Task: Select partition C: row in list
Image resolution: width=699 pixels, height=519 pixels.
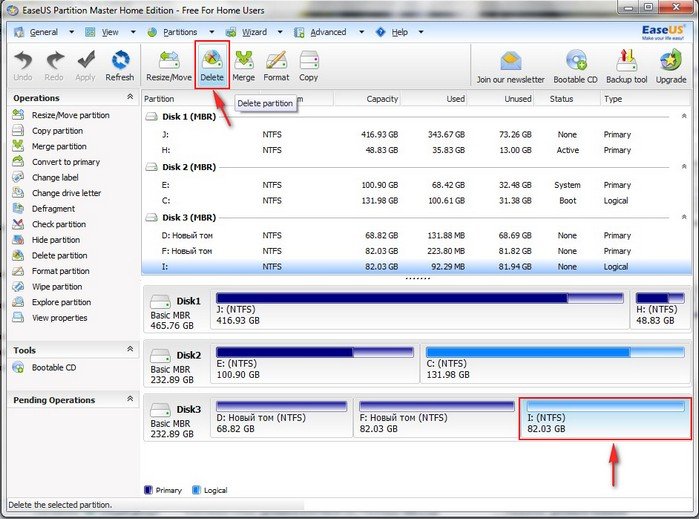Action: click(x=417, y=201)
